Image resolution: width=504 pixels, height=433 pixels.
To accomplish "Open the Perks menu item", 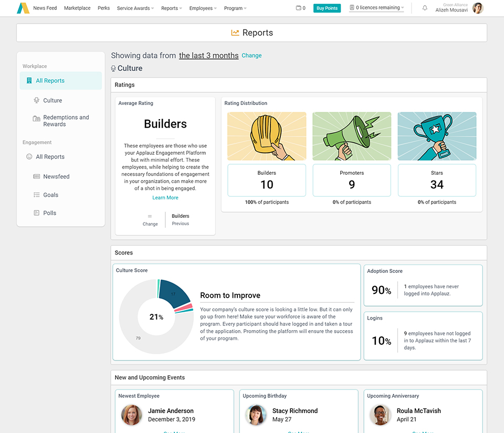I will coord(103,8).
